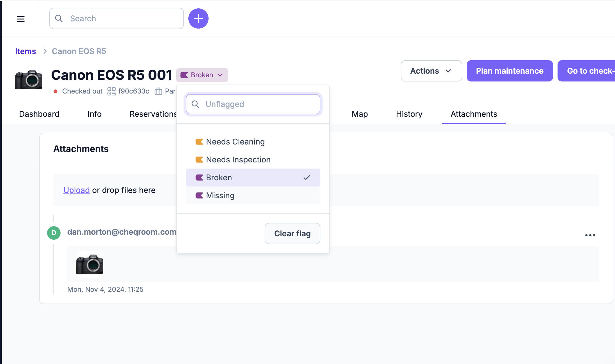The width and height of the screenshot is (615, 364).
Task: Click the Search input field
Action: pos(117,18)
